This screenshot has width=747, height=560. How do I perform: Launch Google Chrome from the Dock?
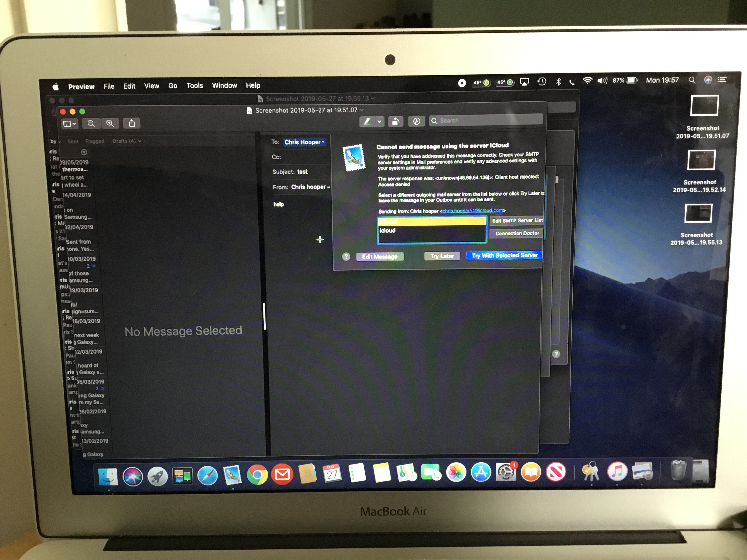pyautogui.click(x=257, y=475)
